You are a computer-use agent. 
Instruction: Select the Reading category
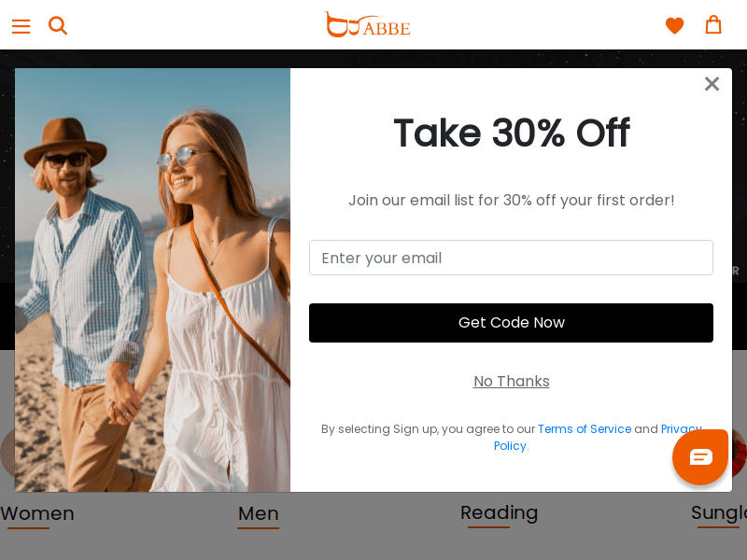point(499,512)
